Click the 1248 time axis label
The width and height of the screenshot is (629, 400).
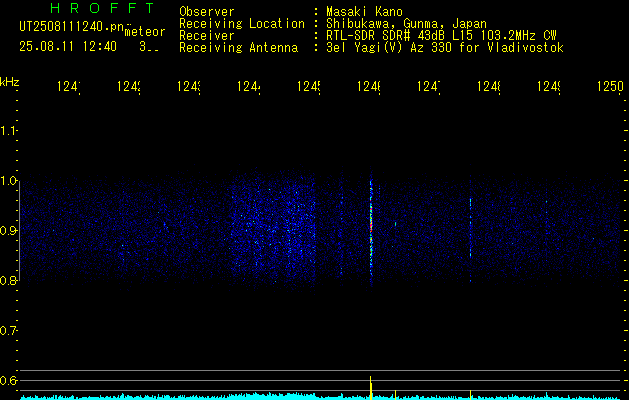[489, 86]
